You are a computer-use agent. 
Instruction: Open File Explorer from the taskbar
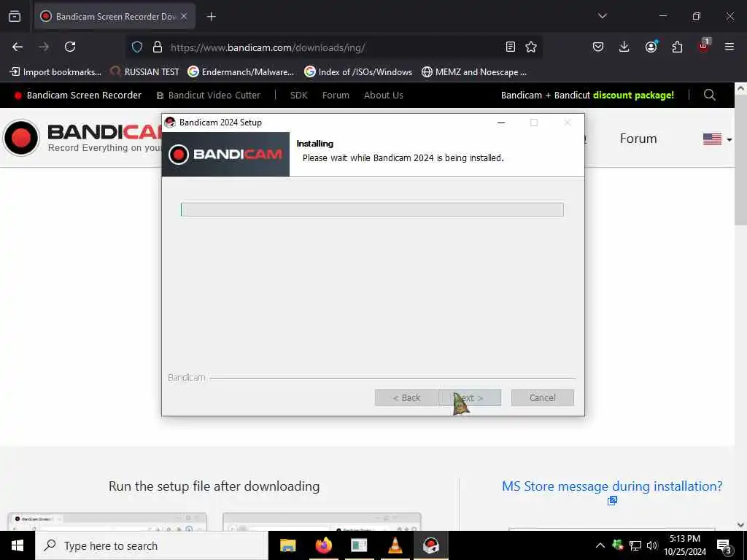[x=287, y=545]
